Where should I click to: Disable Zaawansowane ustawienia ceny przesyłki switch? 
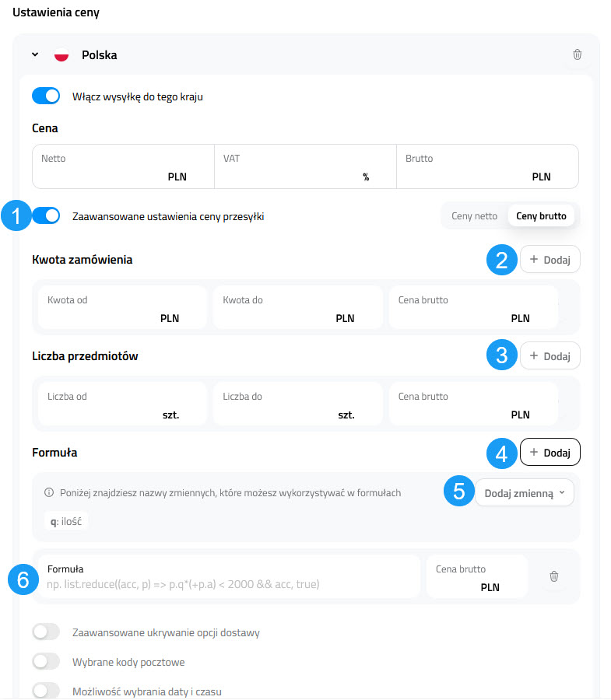pos(46,216)
